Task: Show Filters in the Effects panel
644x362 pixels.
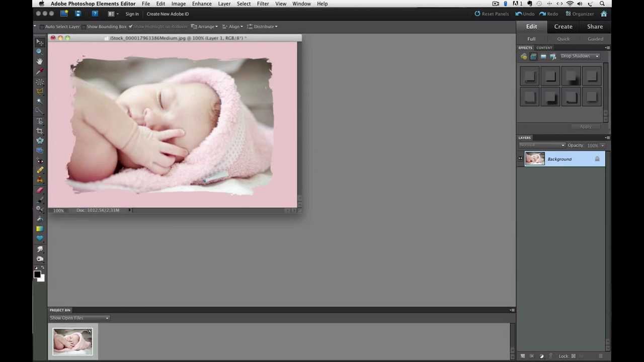Action: pos(524,56)
